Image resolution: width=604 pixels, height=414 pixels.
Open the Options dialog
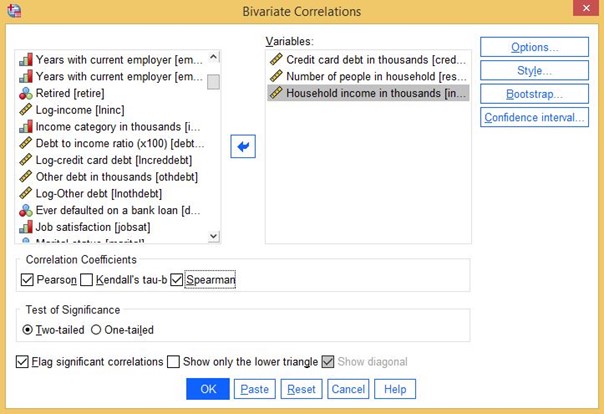534,47
